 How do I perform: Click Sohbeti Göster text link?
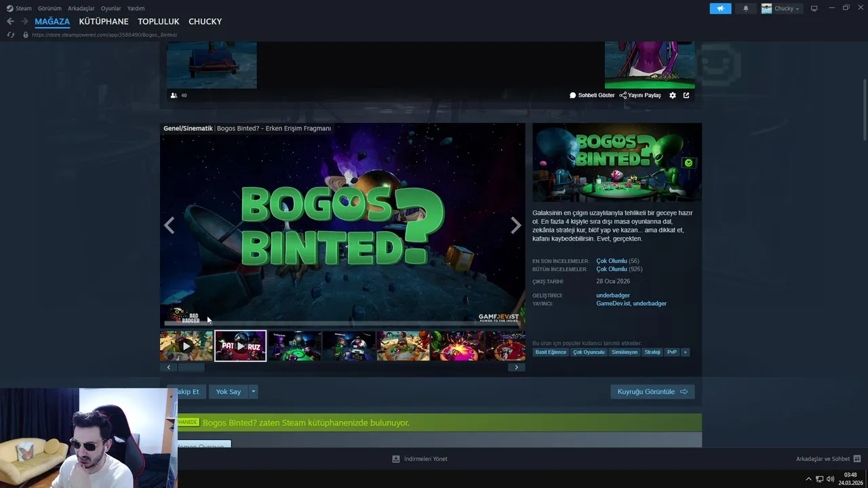(596, 96)
